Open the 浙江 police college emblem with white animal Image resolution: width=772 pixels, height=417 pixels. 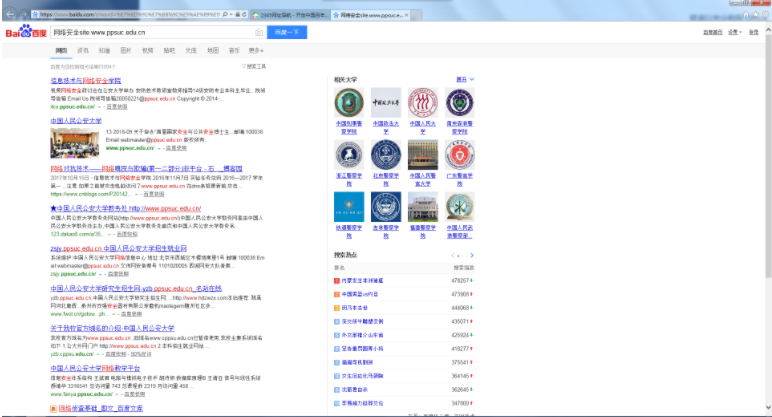pyautogui.click(x=349, y=155)
